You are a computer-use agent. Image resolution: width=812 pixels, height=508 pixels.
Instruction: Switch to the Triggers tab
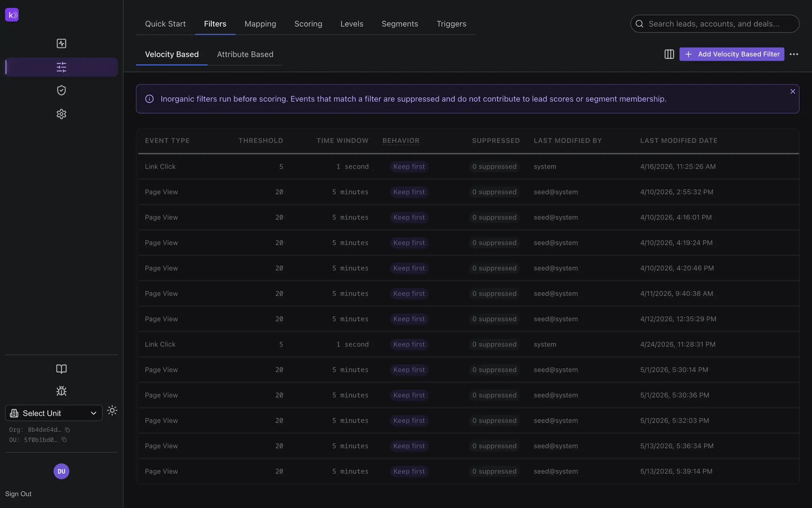coord(451,24)
